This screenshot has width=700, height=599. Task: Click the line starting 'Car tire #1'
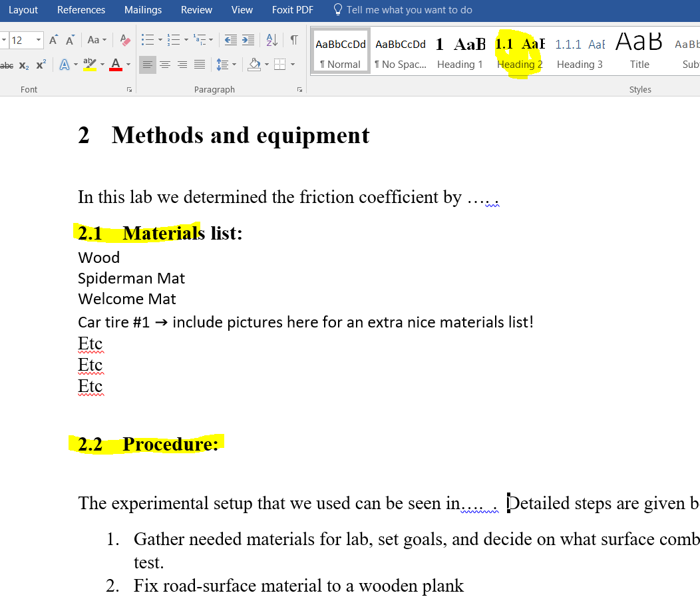click(x=306, y=322)
